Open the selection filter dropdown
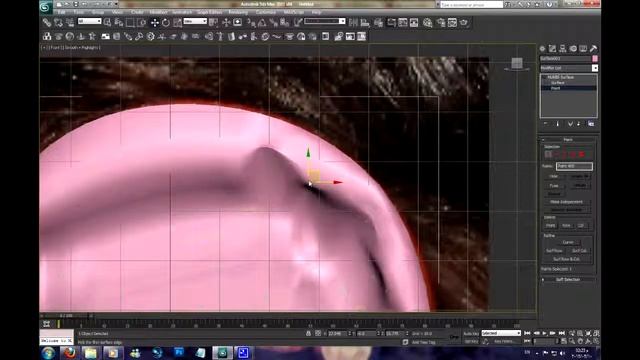Image resolution: width=640 pixels, height=360 pixels. pyautogui.click(x=89, y=21)
